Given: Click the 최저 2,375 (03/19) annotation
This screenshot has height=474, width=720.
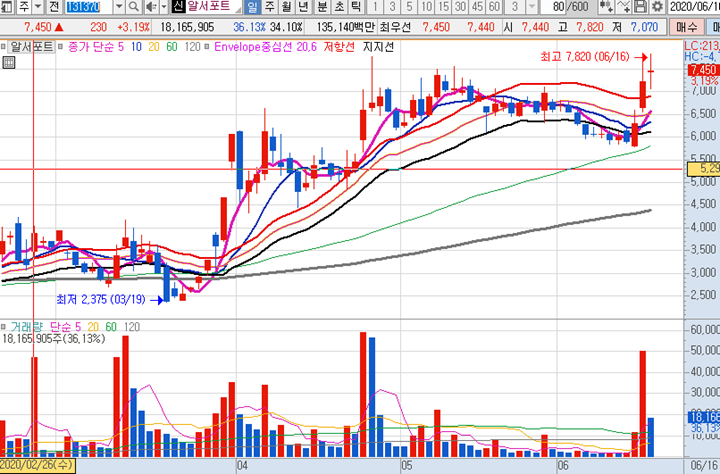Looking at the screenshot, I should click(101, 299).
